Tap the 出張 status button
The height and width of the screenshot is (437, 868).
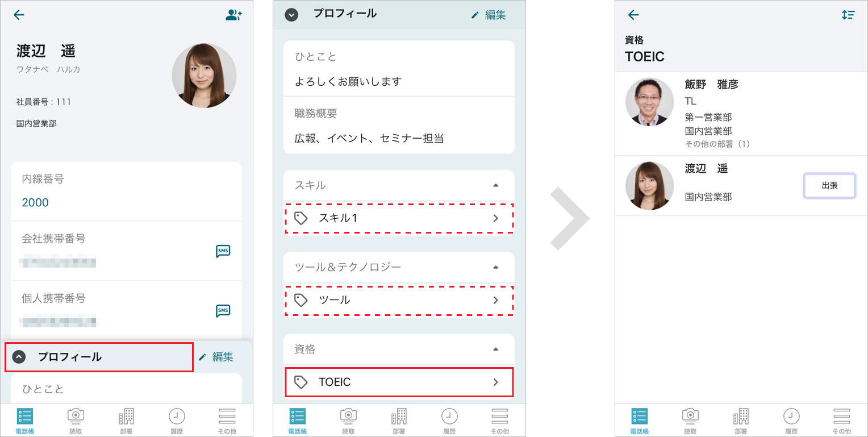click(829, 185)
